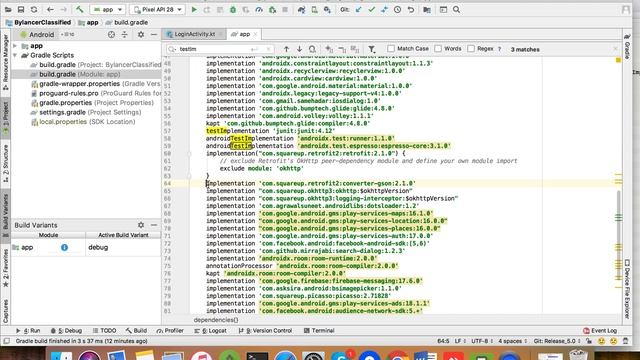
Task: Open the 6: Logcat tool window
Action: (x=210, y=331)
